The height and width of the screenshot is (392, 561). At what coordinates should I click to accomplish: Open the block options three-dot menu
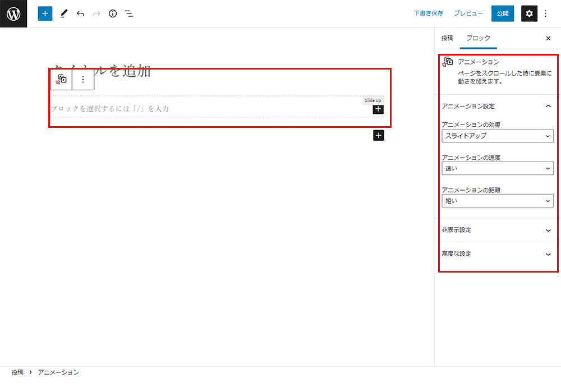(x=82, y=79)
